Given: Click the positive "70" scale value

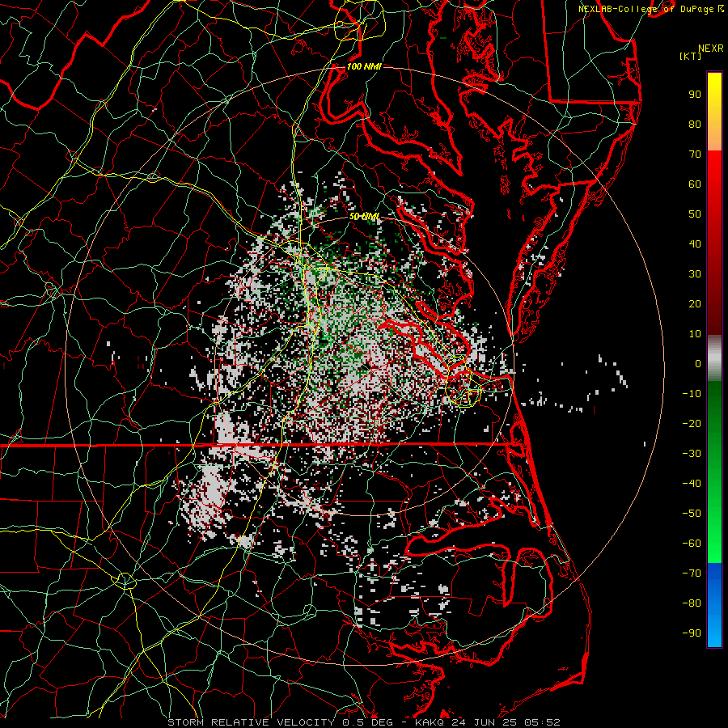Looking at the screenshot, I should 695,154.
